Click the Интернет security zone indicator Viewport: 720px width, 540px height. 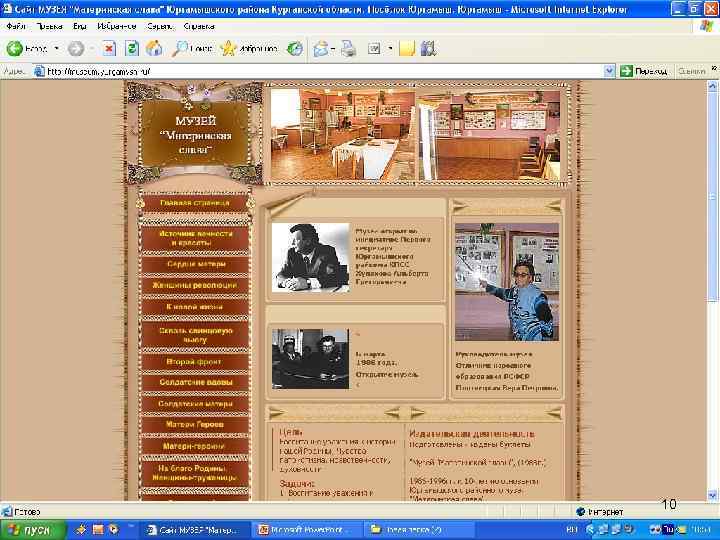click(x=602, y=512)
